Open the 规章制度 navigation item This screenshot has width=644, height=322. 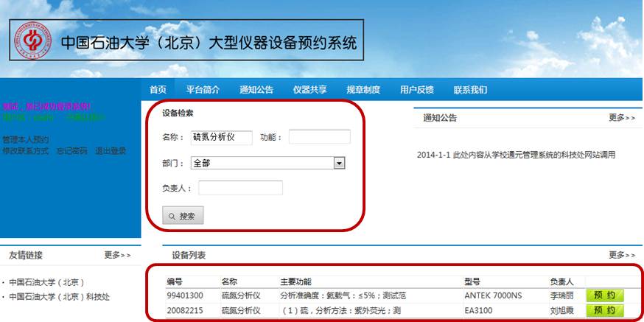tap(363, 90)
